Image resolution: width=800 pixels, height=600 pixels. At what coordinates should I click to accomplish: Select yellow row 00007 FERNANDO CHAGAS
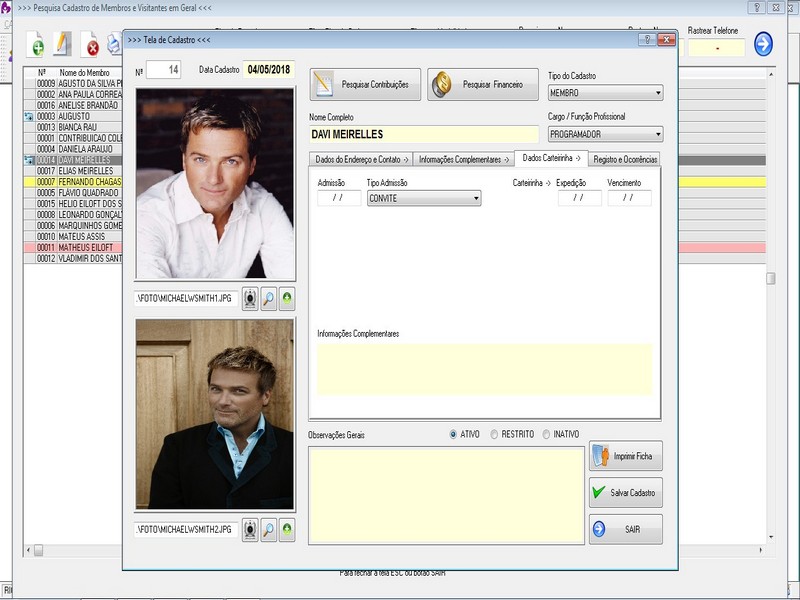pyautogui.click(x=73, y=182)
